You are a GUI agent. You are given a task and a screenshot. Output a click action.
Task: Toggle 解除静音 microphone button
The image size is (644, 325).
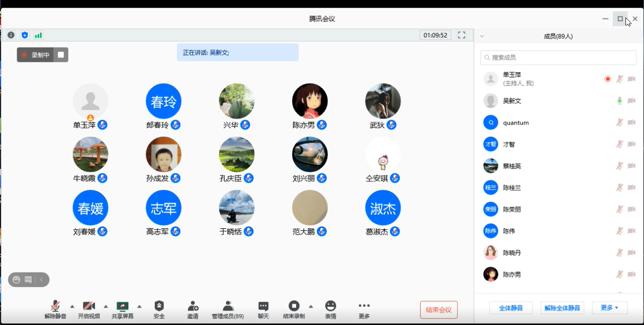coord(55,309)
